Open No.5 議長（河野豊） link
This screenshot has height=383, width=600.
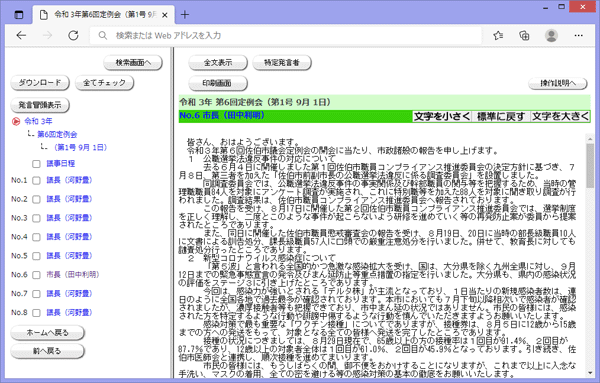(69, 256)
